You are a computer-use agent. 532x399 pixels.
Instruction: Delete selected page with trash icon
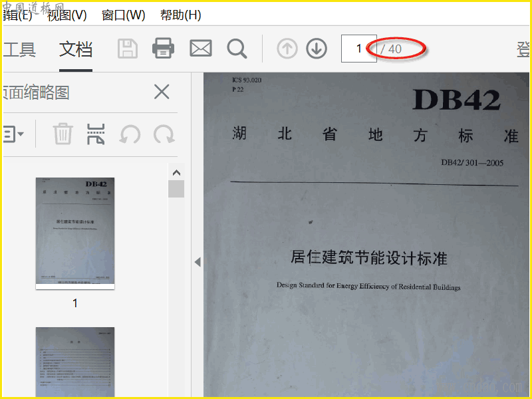[x=63, y=134]
